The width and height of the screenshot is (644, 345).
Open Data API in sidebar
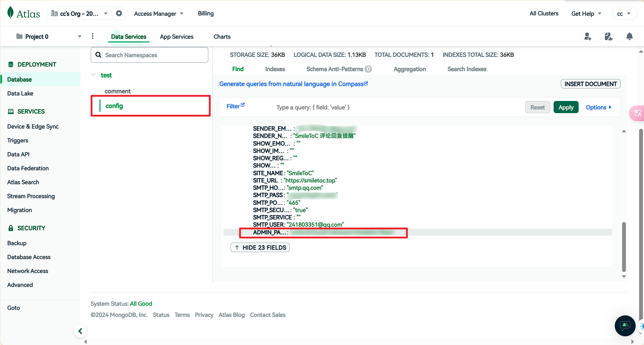(x=18, y=154)
